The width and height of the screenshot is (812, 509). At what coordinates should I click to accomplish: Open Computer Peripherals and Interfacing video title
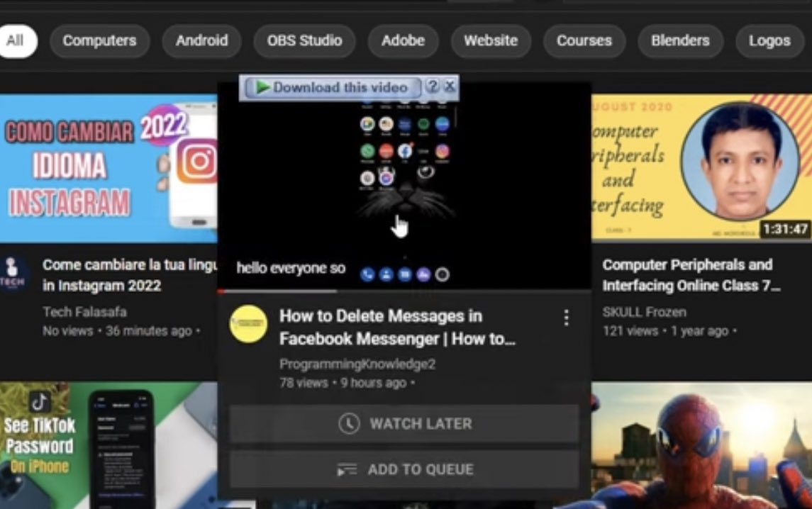point(691,275)
